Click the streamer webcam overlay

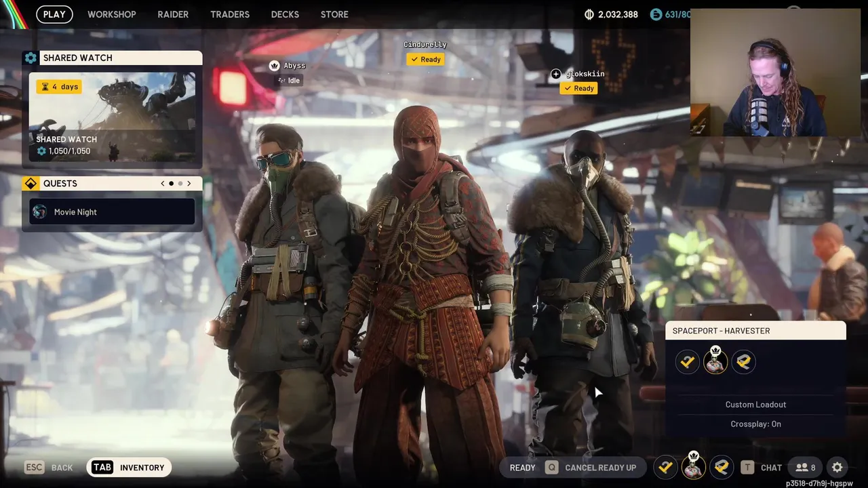click(775, 73)
